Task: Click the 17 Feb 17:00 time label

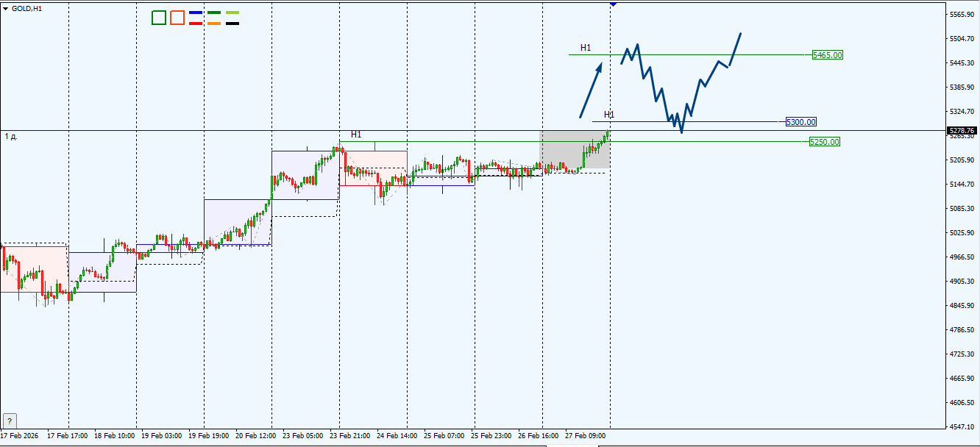Action: click(x=68, y=436)
